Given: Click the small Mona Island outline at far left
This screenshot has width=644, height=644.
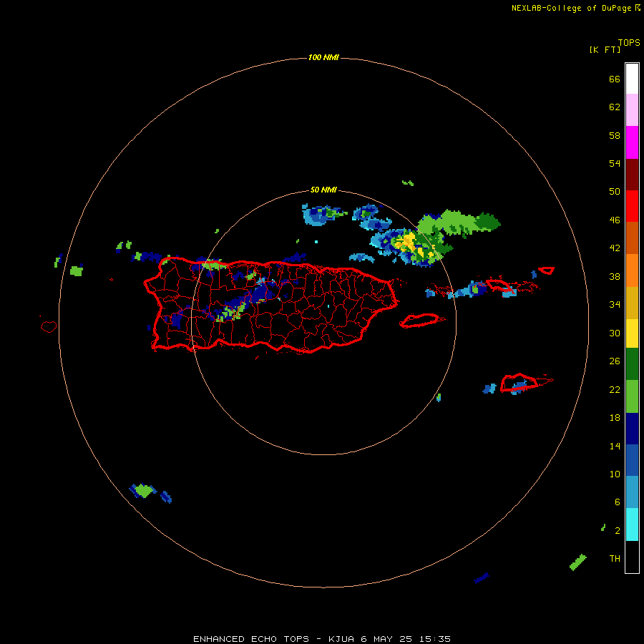Looking at the screenshot, I should tap(49, 327).
